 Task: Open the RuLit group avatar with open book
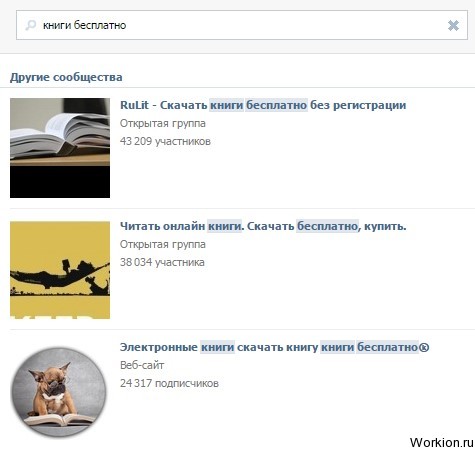[x=60, y=148]
